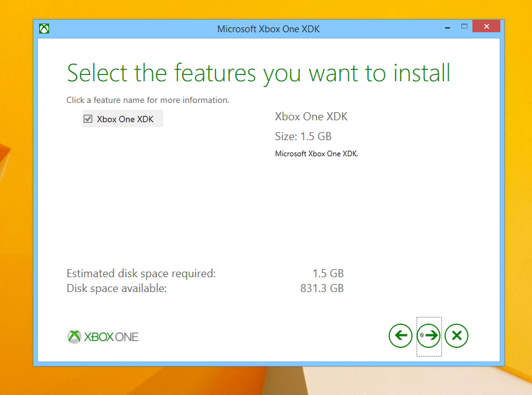Minimize the Xbox One XDK installer window
The width and height of the screenshot is (532, 395).
448,27
